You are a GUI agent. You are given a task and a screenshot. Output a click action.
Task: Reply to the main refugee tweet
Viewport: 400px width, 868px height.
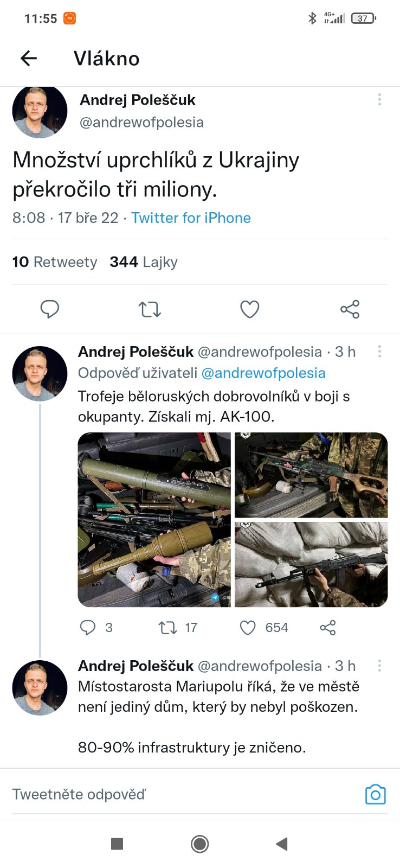pos(50,309)
